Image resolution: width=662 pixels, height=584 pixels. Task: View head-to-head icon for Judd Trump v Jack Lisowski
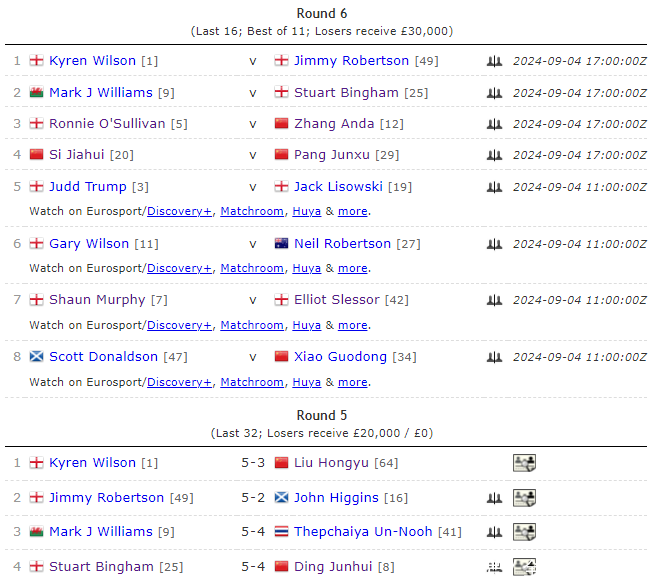494,187
